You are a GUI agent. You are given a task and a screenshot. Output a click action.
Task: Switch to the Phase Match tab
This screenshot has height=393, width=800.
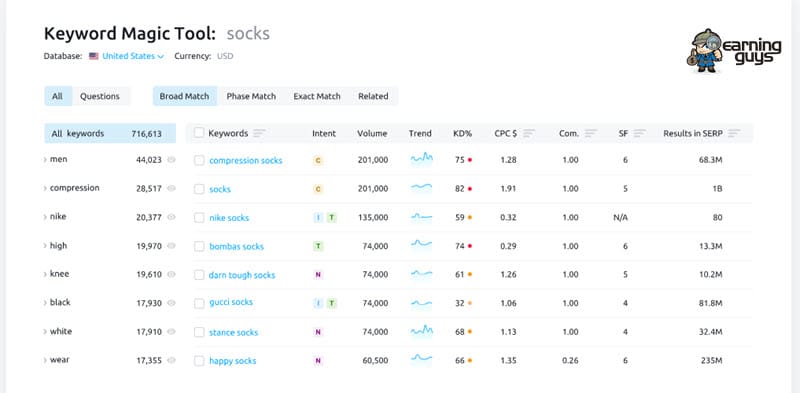tap(251, 96)
